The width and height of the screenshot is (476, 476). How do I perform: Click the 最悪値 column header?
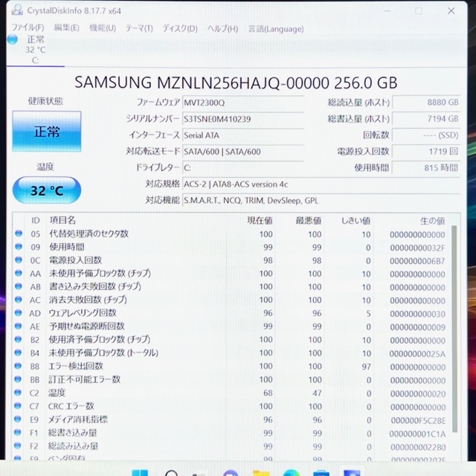click(x=309, y=221)
